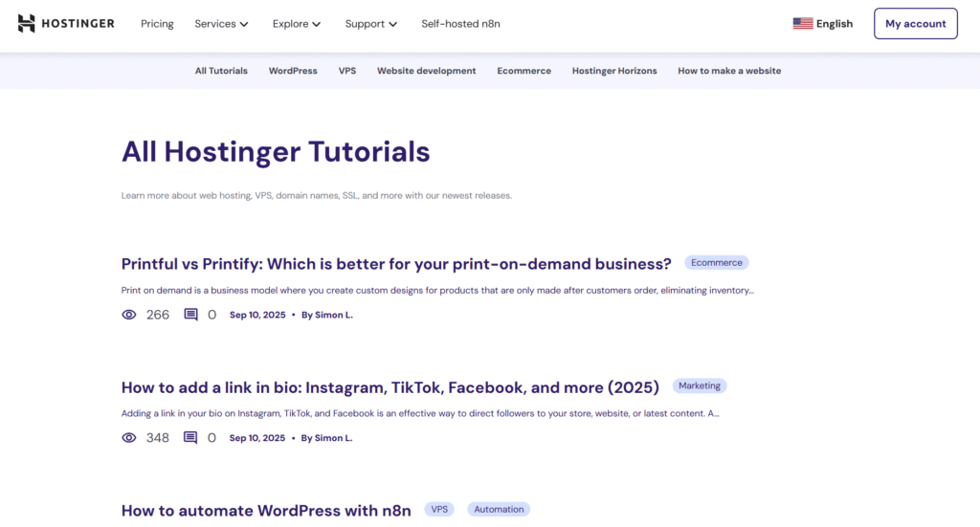This screenshot has height=527, width=980.
Task: Switch to the Ecommerce tutorials tab
Action: click(523, 71)
